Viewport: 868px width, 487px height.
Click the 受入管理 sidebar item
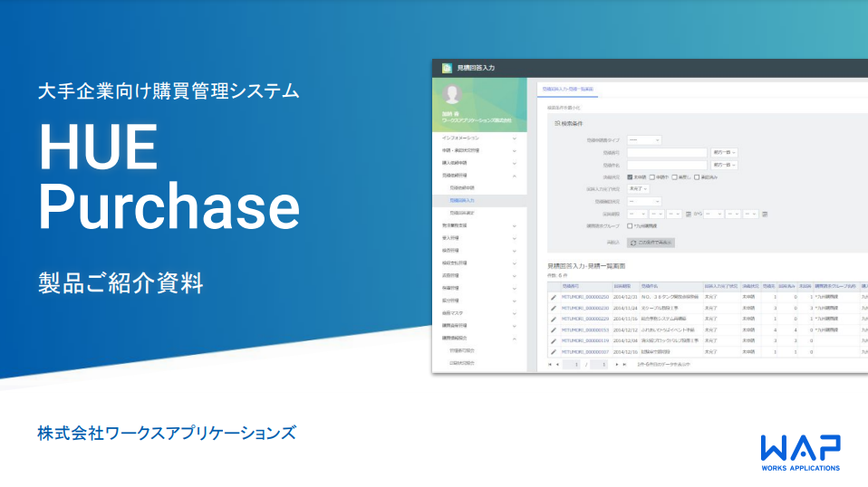pos(479,238)
